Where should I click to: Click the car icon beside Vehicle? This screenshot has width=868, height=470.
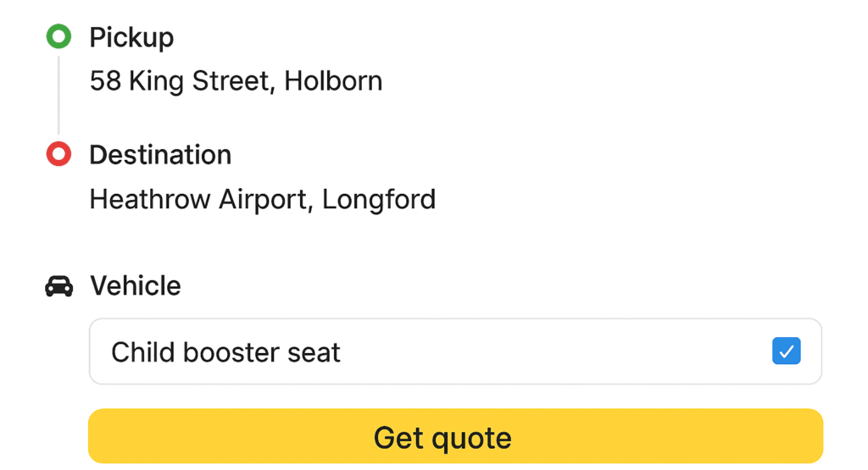(x=58, y=286)
